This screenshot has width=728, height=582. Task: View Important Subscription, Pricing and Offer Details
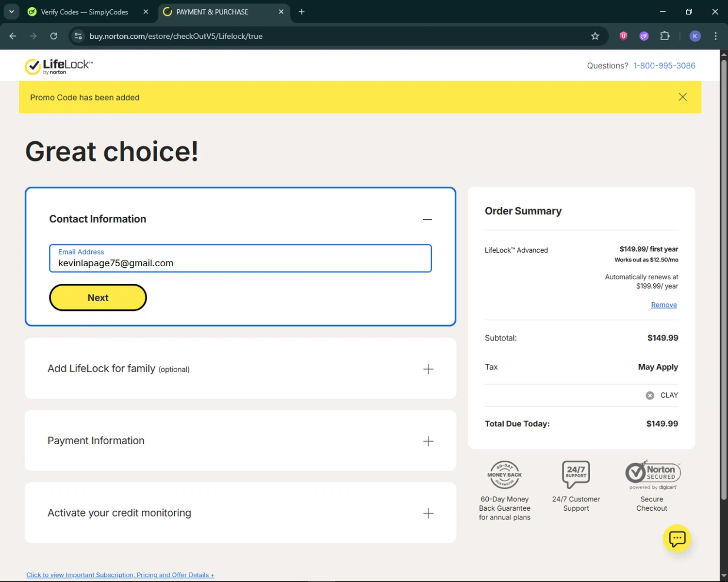(x=120, y=575)
